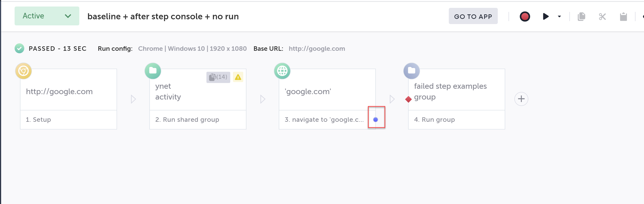Select the '4. Run group' label
This screenshot has height=204, width=644.
point(434,120)
